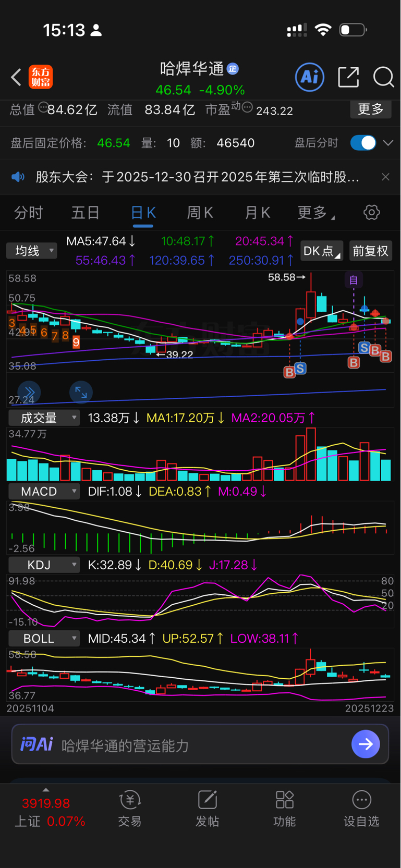
Task: Tap the fullscreen arrows icon on chart
Action: (x=81, y=392)
